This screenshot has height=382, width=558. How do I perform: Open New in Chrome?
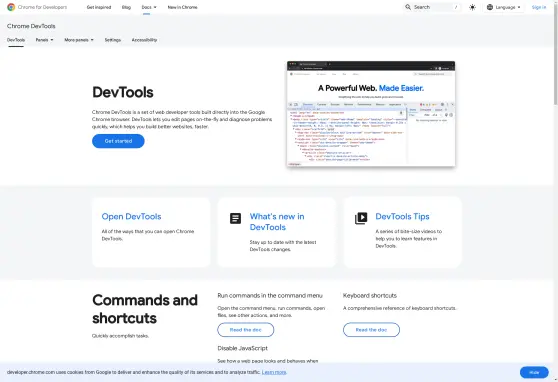click(183, 7)
